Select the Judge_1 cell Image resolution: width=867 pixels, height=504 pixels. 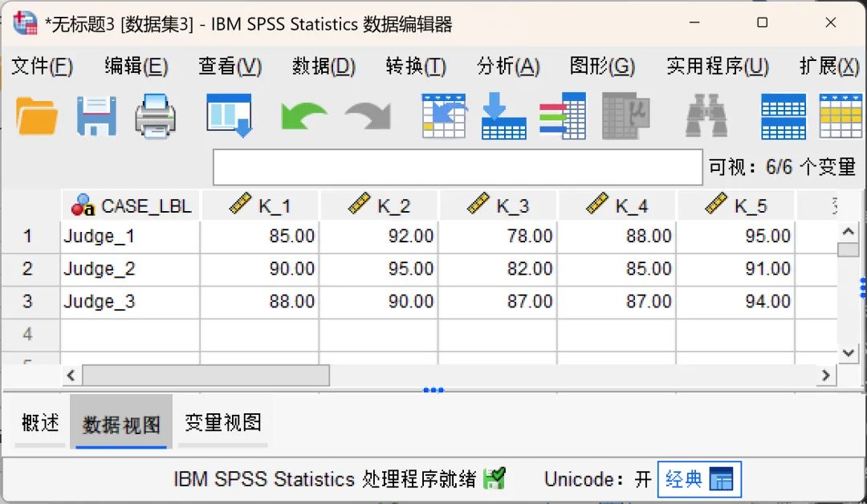(130, 237)
